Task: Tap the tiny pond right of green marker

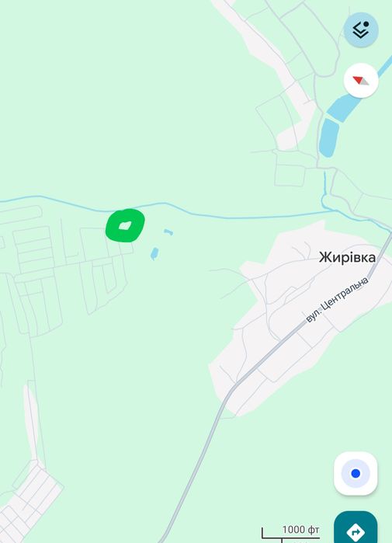Action: (168, 231)
